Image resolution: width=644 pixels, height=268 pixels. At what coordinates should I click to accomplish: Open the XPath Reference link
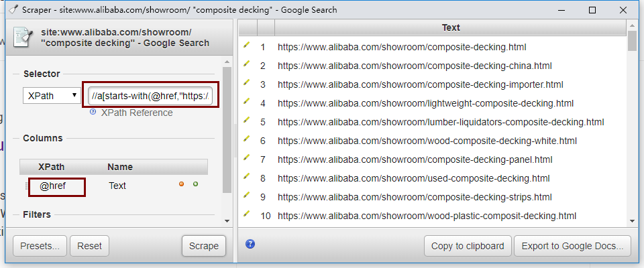pyautogui.click(x=137, y=113)
